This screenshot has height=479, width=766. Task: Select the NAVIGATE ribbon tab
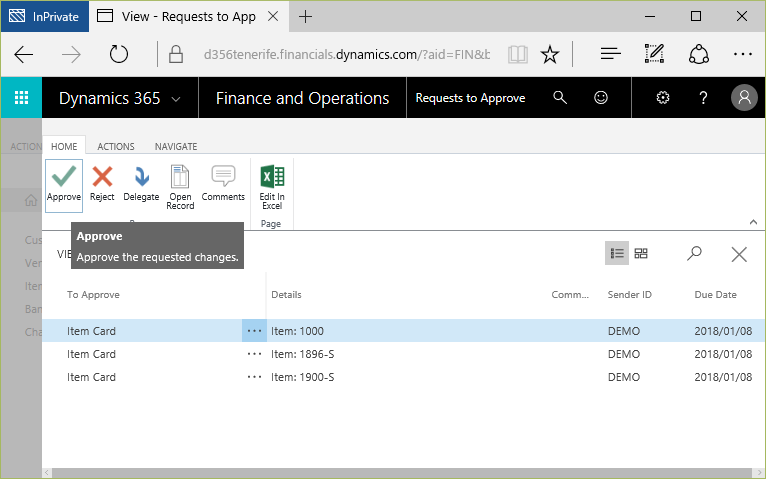point(176,146)
